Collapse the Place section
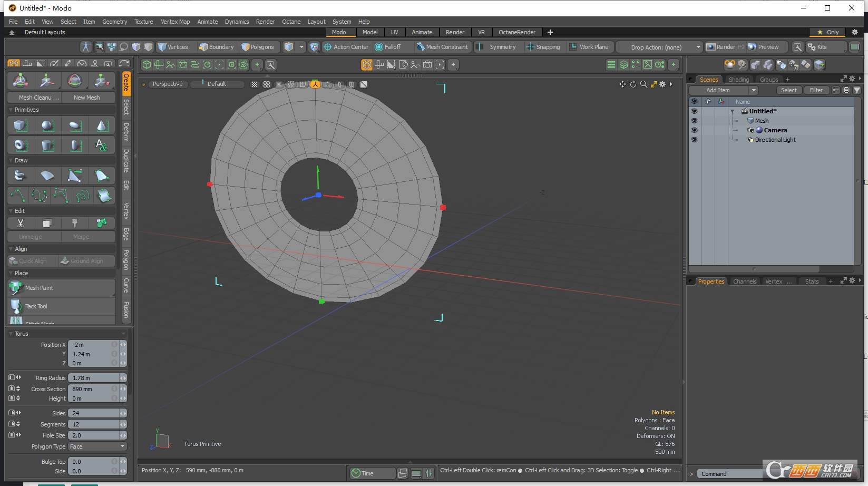868x486 pixels. click(11, 273)
